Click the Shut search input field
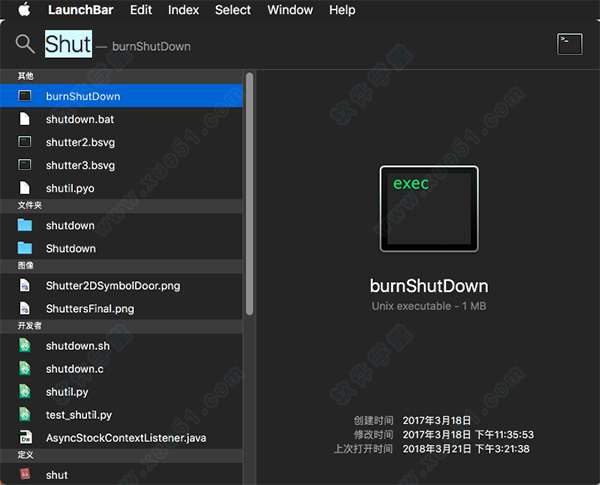This screenshot has width=600, height=485. pos(68,44)
